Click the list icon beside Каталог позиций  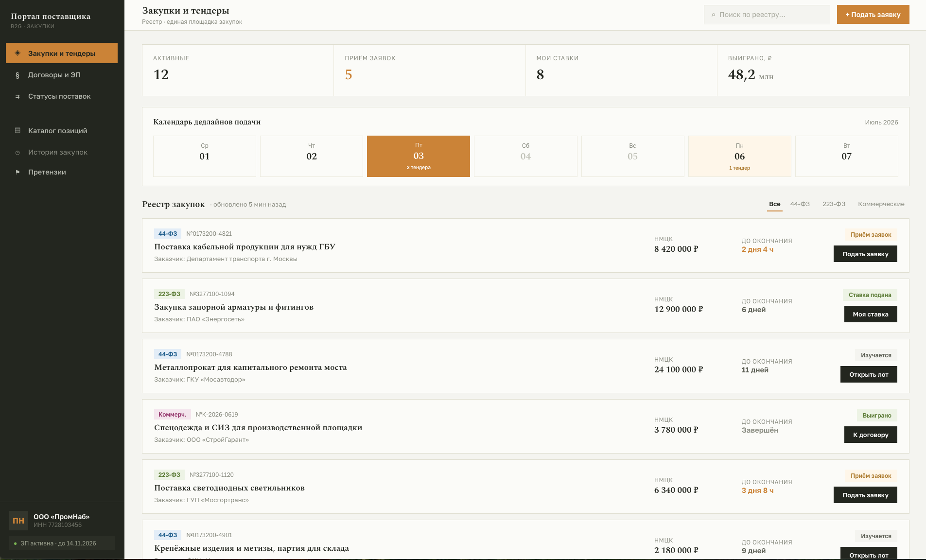(x=17, y=130)
